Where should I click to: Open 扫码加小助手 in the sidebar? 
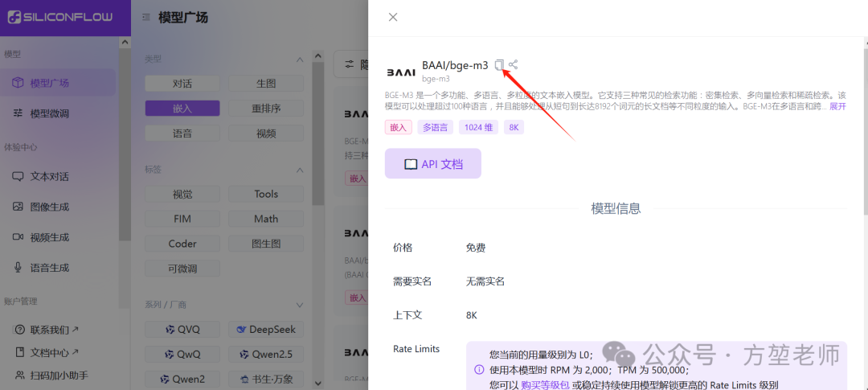click(59, 375)
